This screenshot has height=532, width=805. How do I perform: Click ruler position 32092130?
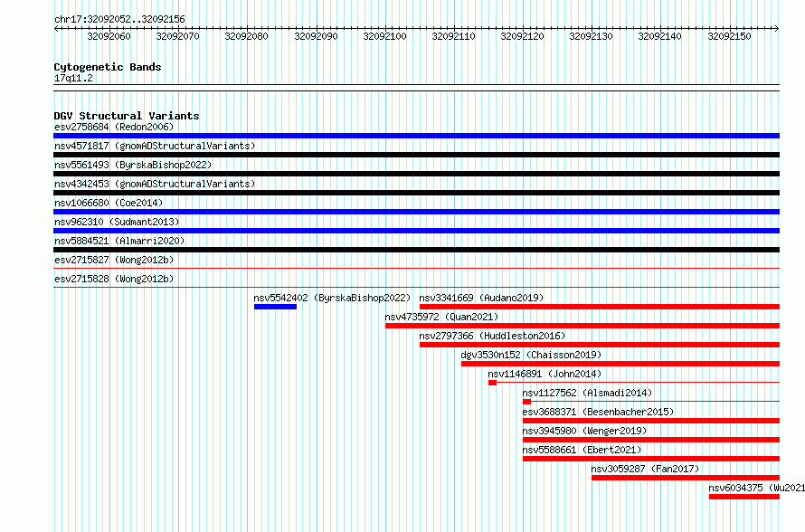pos(591,36)
